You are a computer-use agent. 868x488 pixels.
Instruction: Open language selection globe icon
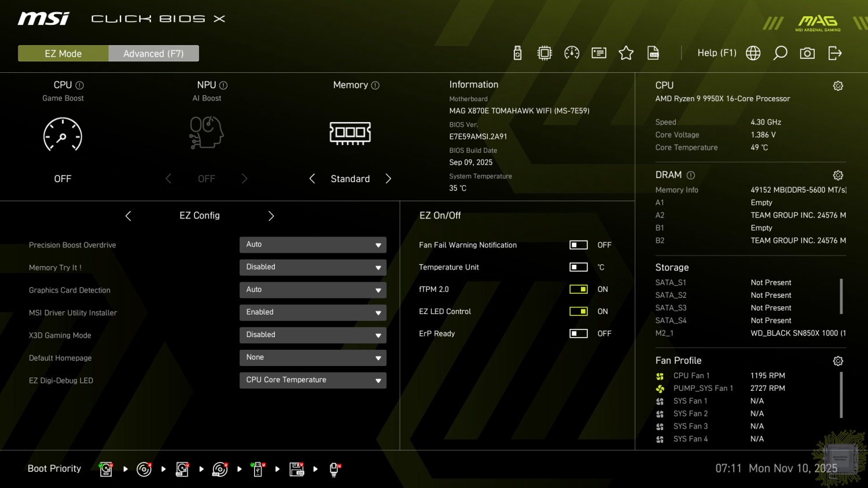coord(753,53)
